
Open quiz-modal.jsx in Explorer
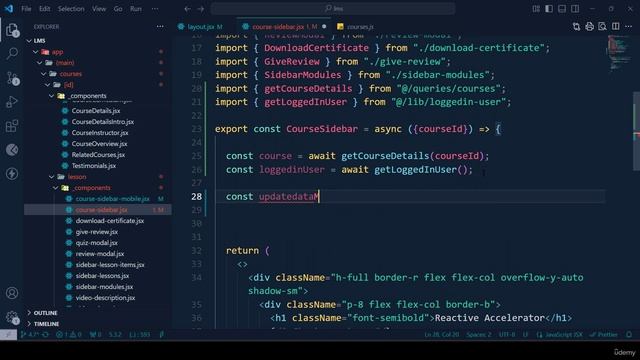pos(97,243)
